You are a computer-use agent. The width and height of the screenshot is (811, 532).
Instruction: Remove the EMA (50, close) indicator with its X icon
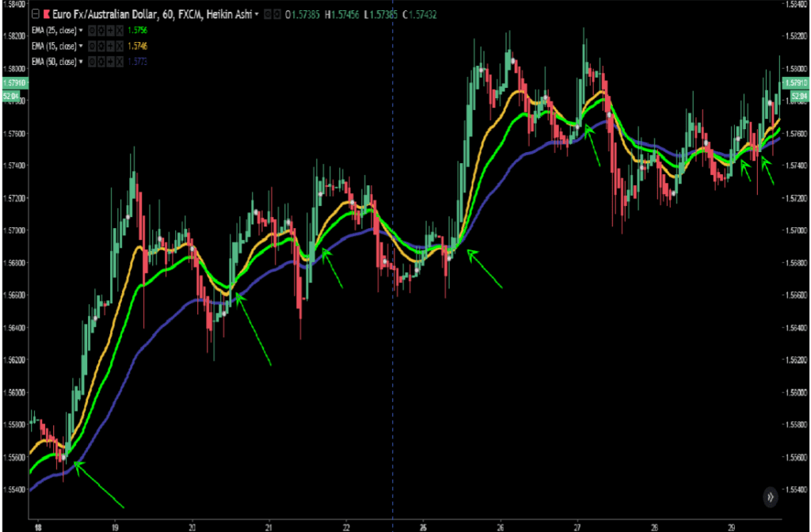(120, 61)
